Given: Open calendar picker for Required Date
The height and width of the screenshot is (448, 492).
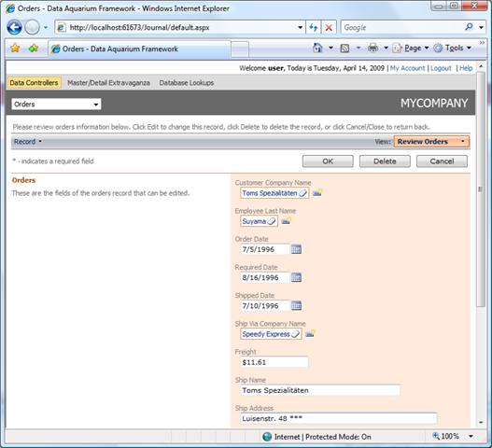Looking at the screenshot, I should [x=296, y=277].
